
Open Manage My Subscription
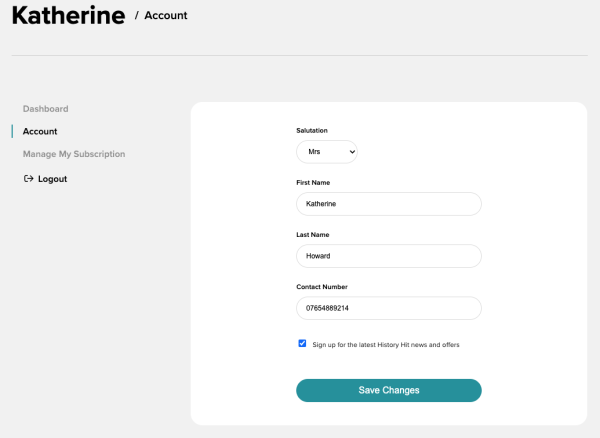click(x=74, y=154)
